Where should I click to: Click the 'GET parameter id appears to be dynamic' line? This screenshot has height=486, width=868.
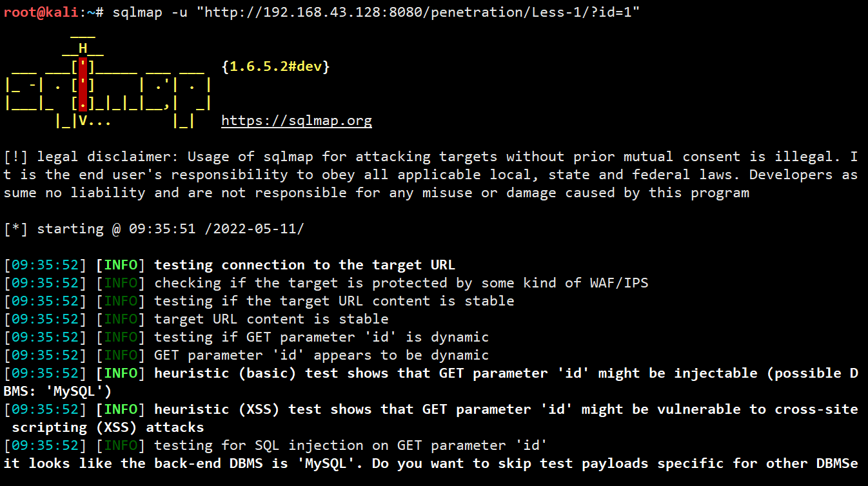321,355
